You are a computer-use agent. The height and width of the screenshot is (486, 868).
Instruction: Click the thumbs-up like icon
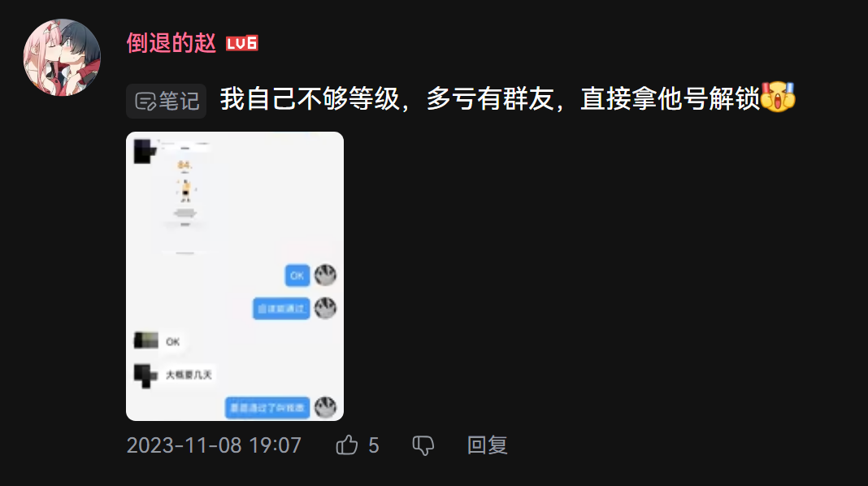pyautogui.click(x=347, y=445)
